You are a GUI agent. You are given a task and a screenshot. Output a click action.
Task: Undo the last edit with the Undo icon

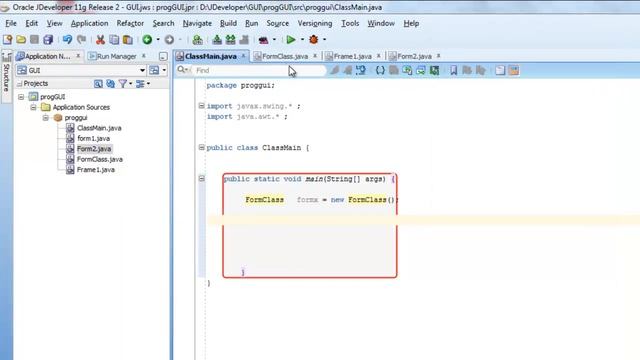tap(67, 40)
